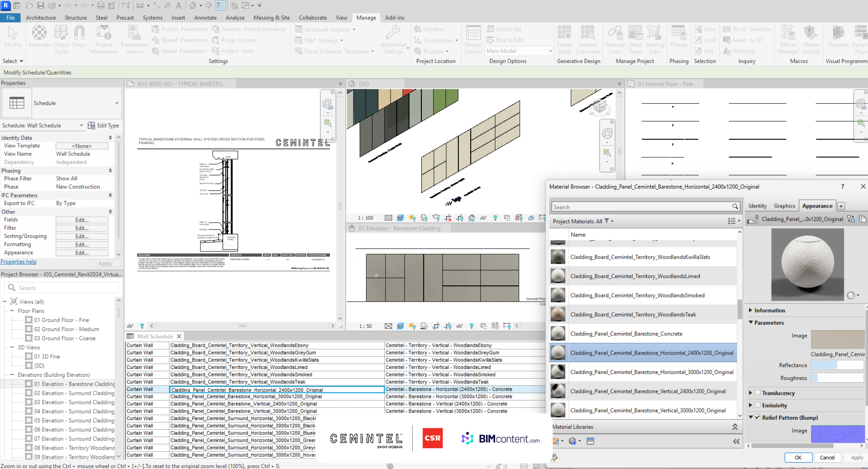Enable the Emissivity checkbox
Screen dimensions: 868x469
758,405
